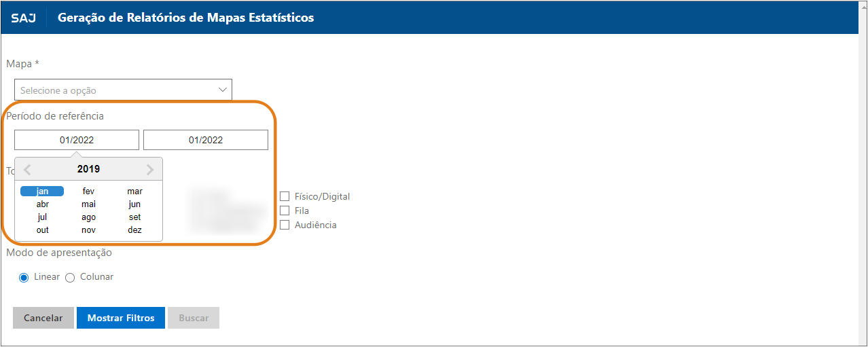Open the start period date field

77,140
